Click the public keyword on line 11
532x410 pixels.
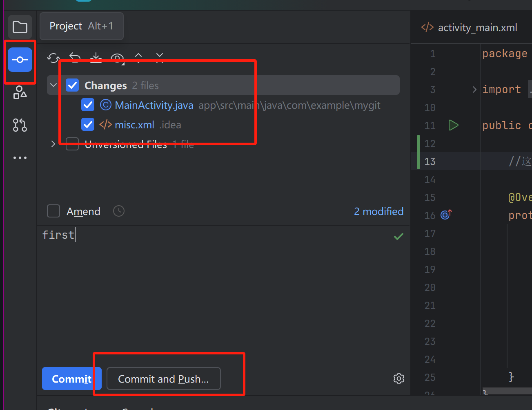click(502, 125)
